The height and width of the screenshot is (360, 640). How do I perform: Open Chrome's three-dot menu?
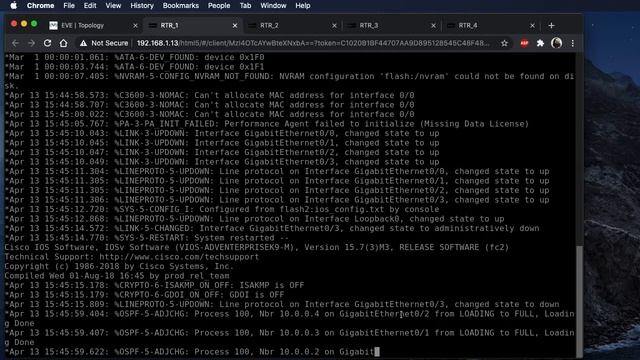point(573,43)
